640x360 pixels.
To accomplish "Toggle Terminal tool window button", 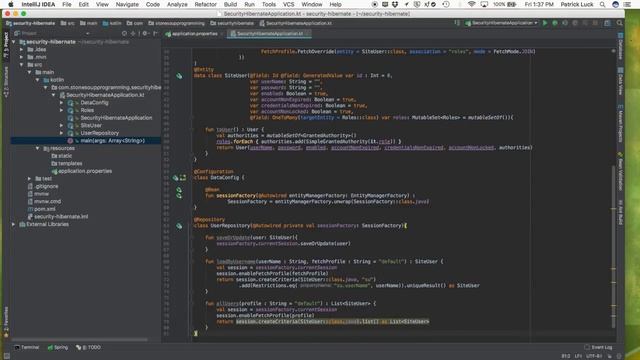I will [x=27, y=347].
